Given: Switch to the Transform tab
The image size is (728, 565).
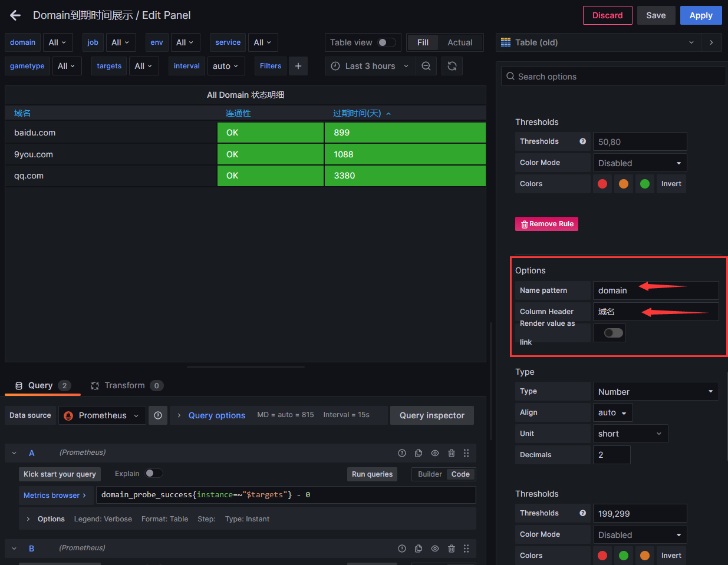Looking at the screenshot, I should tap(124, 385).
